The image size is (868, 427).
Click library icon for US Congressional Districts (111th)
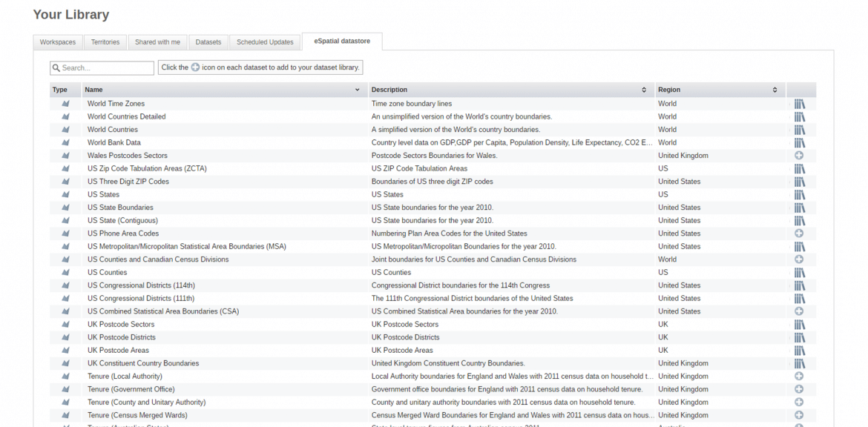(799, 299)
